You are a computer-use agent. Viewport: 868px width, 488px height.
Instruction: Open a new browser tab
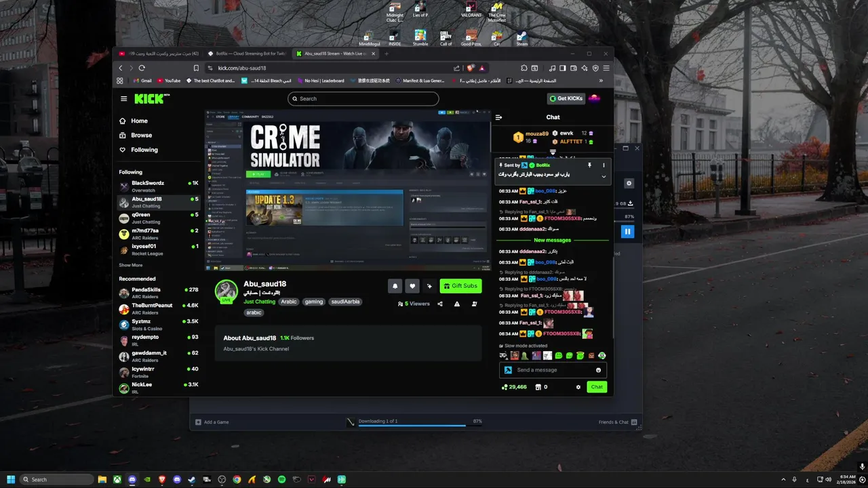pos(387,54)
